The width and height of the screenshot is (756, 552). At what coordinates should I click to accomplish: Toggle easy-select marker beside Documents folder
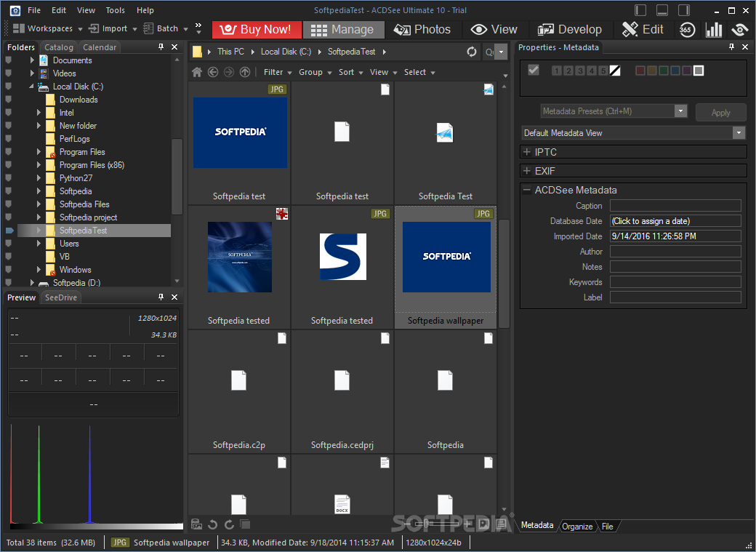pos(8,60)
